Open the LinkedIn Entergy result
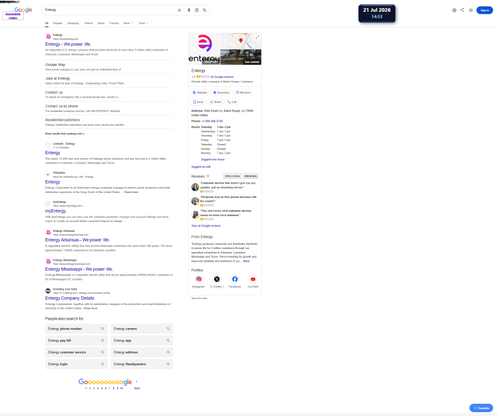Screen dimensions: 500x416 coord(53,153)
